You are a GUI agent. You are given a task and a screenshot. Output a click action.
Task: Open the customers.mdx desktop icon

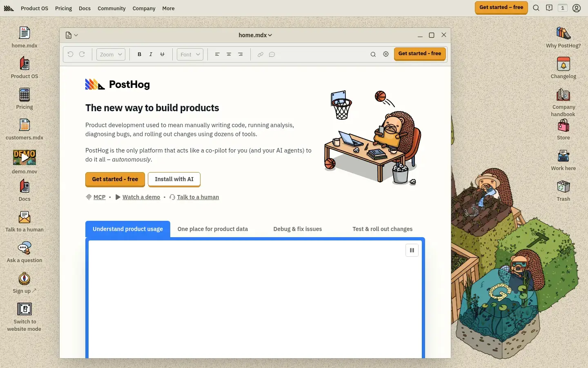pyautogui.click(x=24, y=125)
